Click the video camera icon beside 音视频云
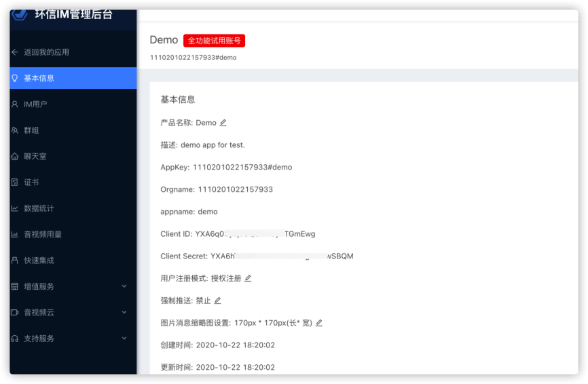 pyautogui.click(x=15, y=312)
